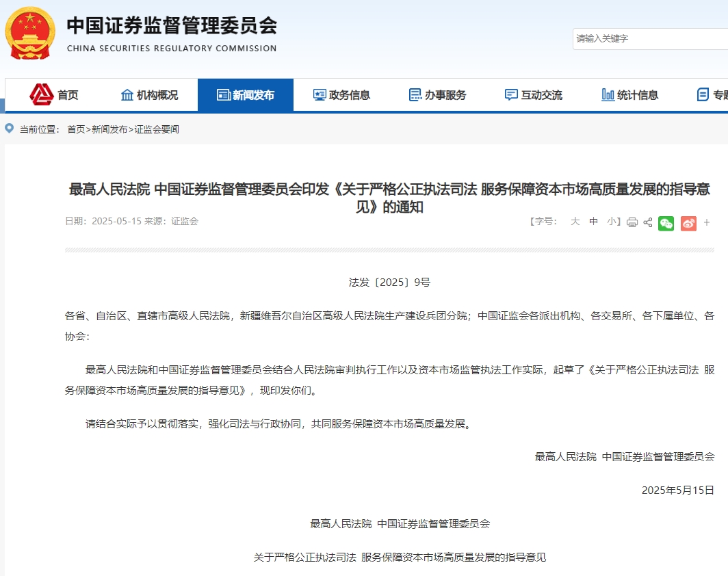
Task: Click the 证监会要闻 breadcrumb link
Action: (157, 129)
